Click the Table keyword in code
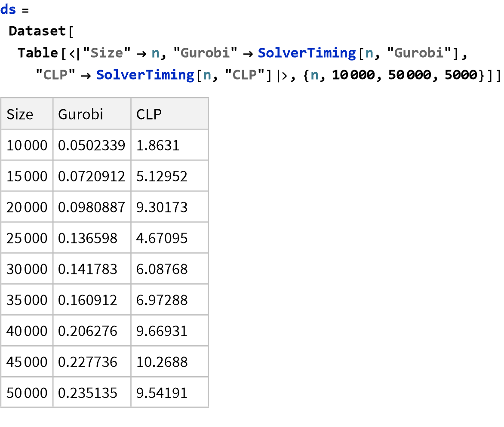This screenshot has height=427, width=504. coord(37,53)
